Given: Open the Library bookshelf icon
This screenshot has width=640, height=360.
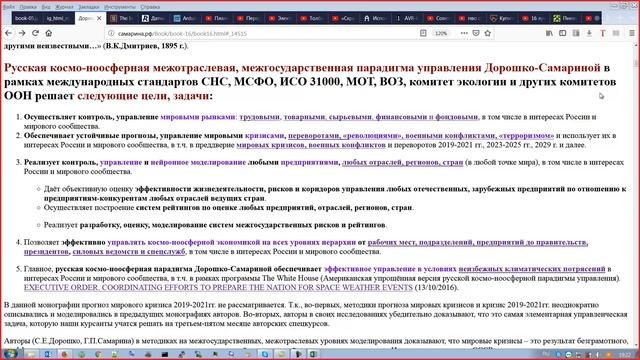Looking at the screenshot, I should 549,33.
